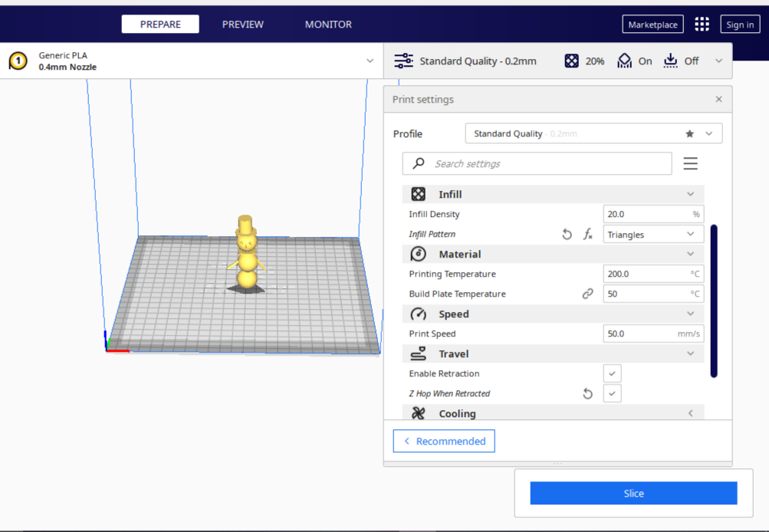Click the Slice button
Viewport: 769px width, 532px height.
click(x=633, y=493)
